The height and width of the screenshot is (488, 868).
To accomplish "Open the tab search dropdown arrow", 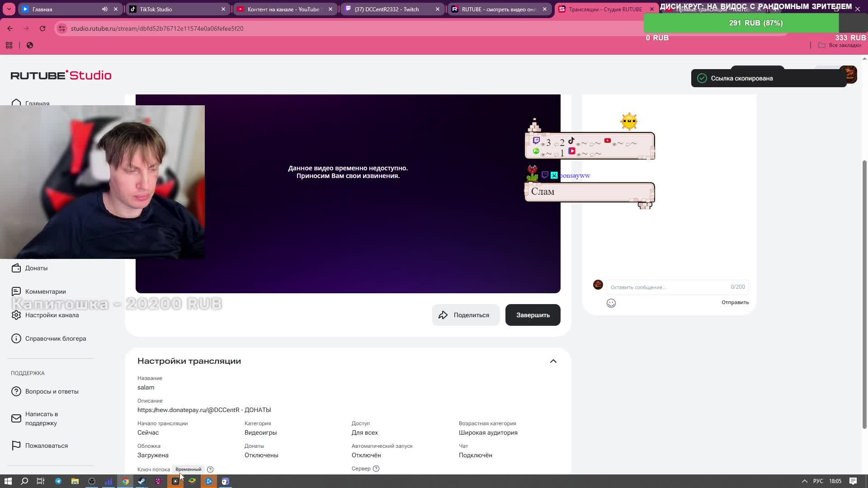I will [x=9, y=9].
